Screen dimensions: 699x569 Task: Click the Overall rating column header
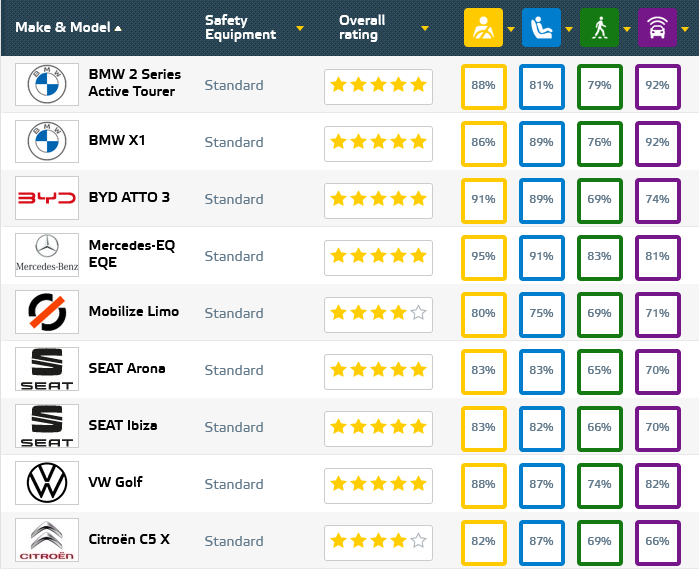[x=362, y=27]
